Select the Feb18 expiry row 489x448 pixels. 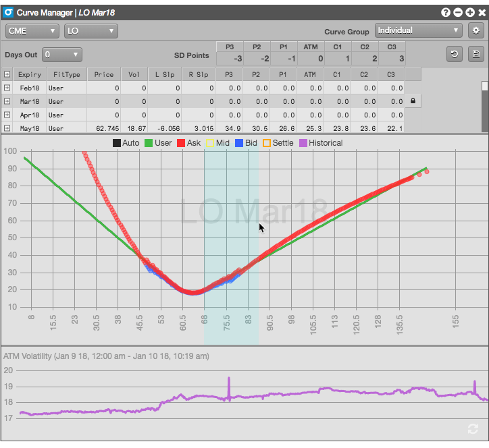click(30, 88)
